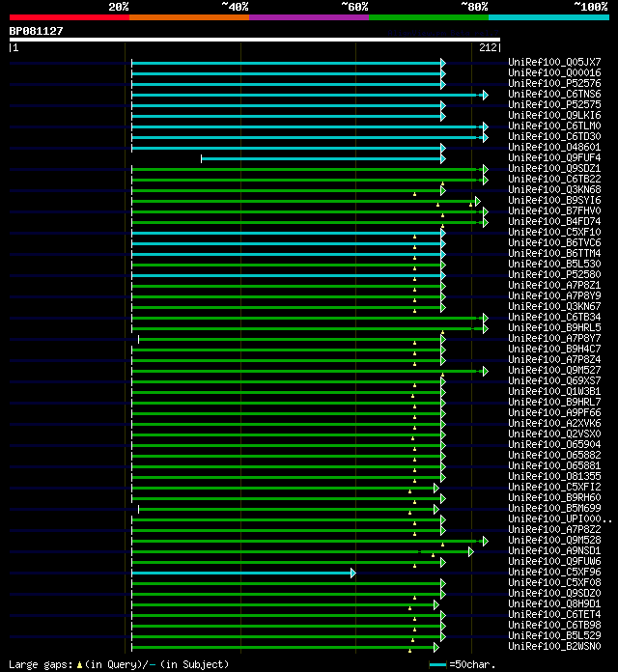Screen dimensions: 618x672
Task: Open the UniRef100_C6TNS6 hit link
Action: pos(554,95)
